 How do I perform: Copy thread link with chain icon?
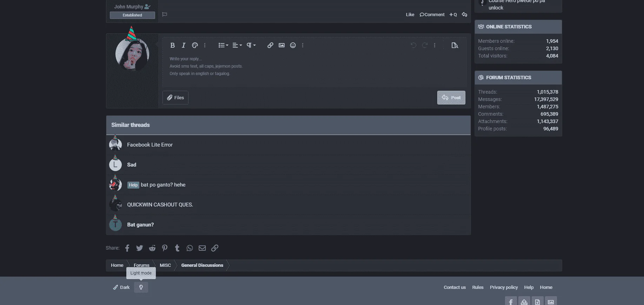coord(215,248)
